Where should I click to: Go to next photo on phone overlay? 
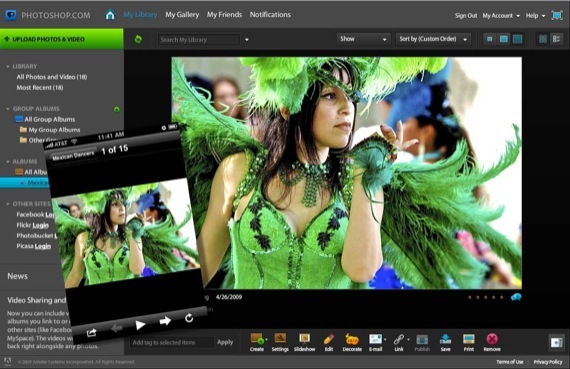[x=165, y=321]
